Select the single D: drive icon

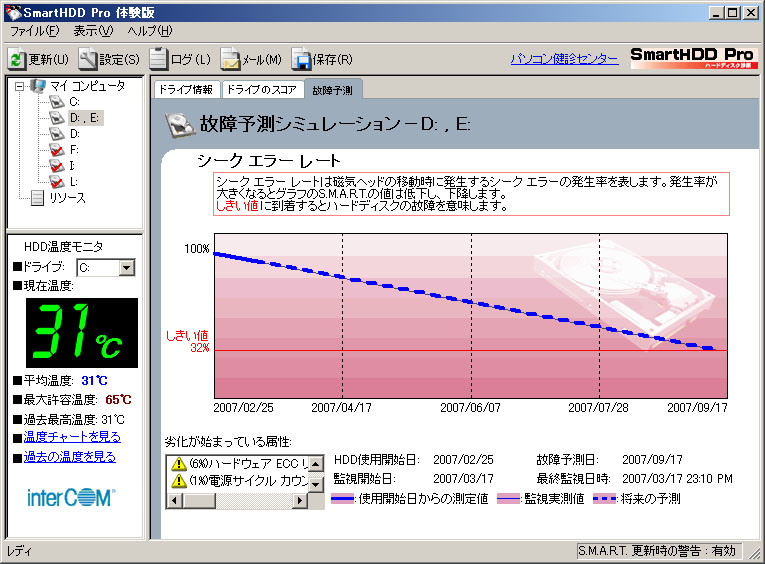(58, 134)
